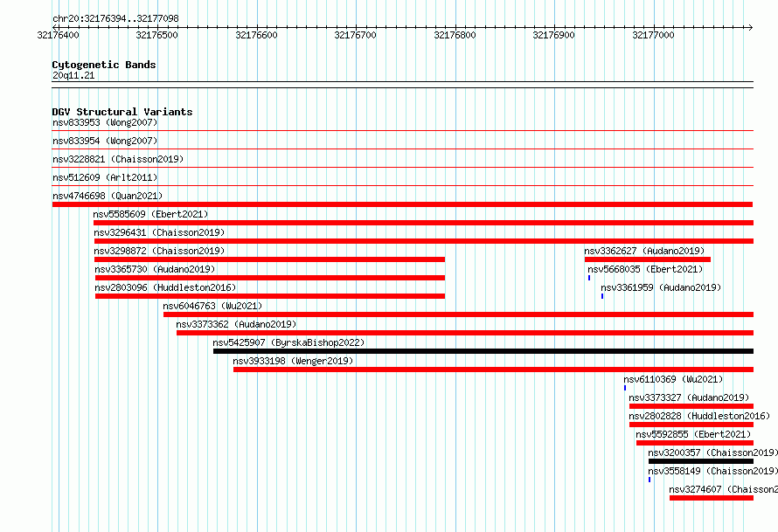778x532 pixels.
Task: Click the 32176600 ruler position
Action: coord(256,35)
